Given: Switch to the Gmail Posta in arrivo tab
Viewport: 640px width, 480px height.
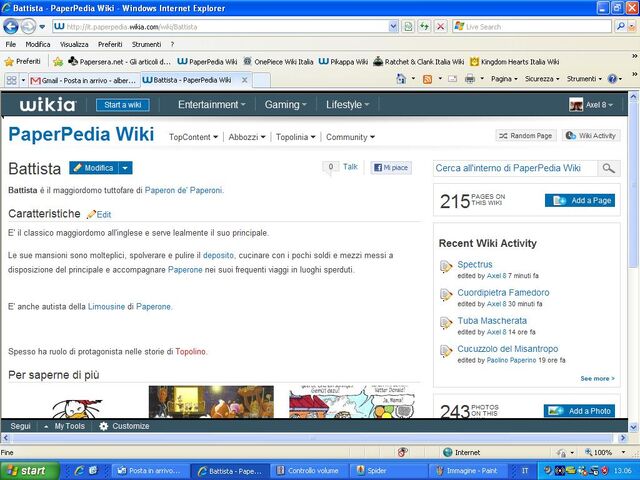Looking at the screenshot, I should coord(84,80).
